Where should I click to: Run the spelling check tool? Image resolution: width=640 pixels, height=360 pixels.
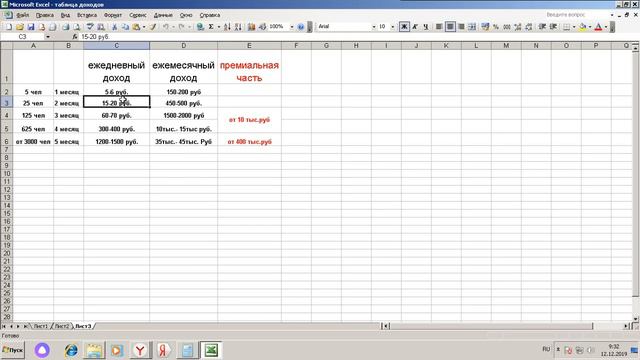coord(90,27)
